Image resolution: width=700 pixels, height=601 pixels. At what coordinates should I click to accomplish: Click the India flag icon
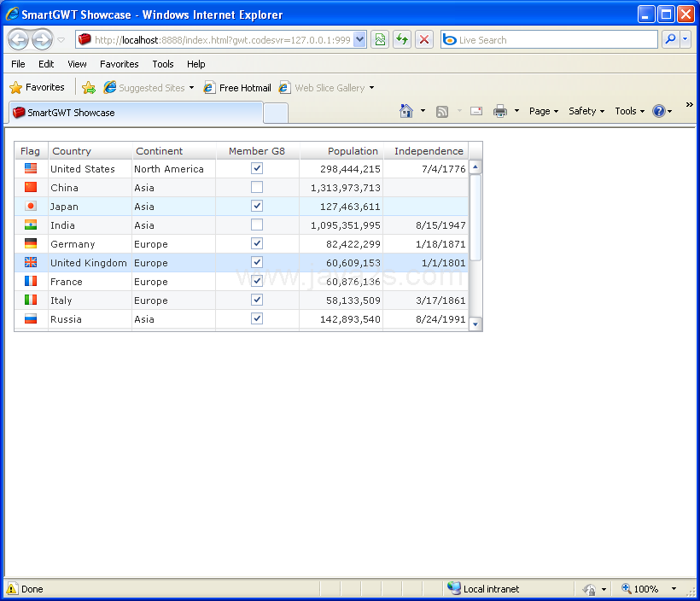tap(31, 225)
